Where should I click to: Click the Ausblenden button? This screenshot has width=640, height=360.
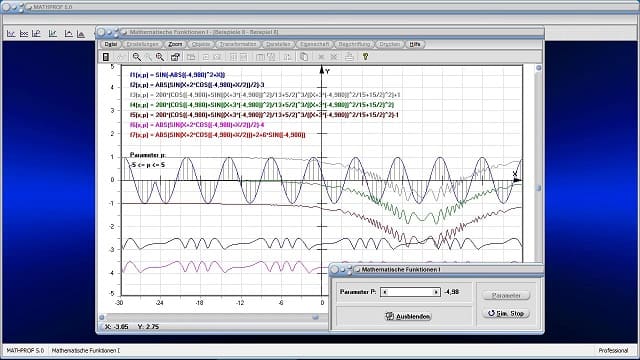[x=408, y=316]
